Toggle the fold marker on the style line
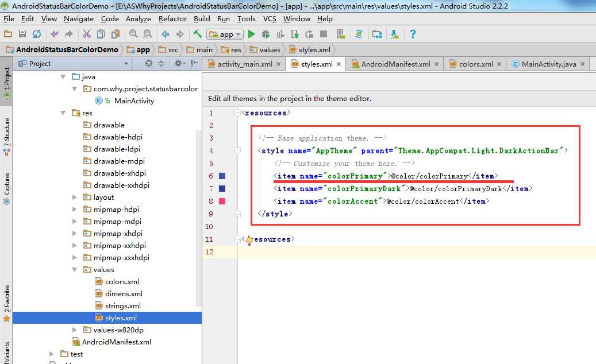596x364 pixels. pyautogui.click(x=237, y=151)
